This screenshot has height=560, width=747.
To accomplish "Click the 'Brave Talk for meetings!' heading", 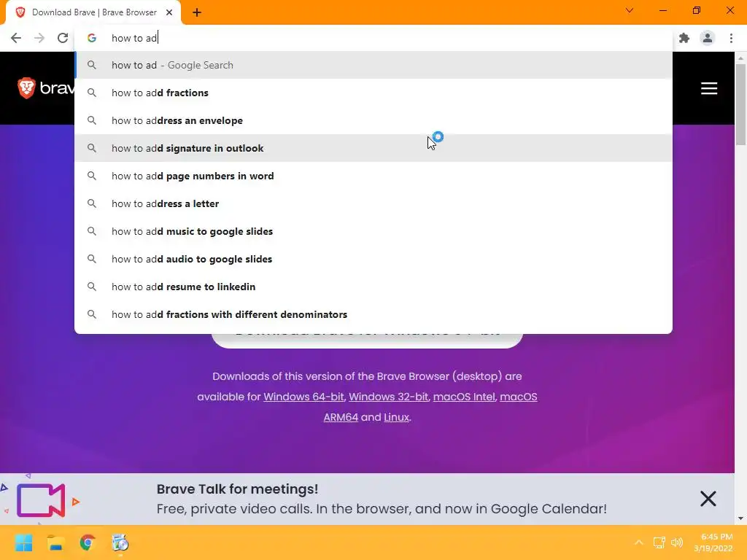I will [x=237, y=489].
